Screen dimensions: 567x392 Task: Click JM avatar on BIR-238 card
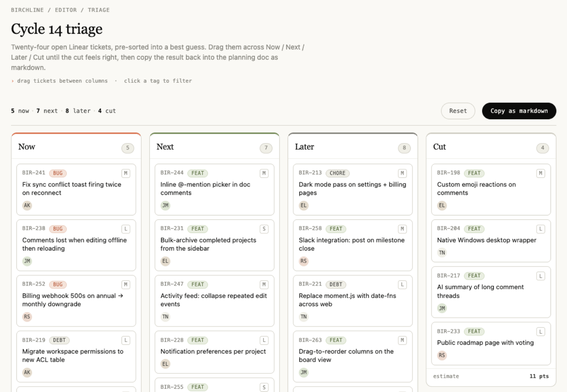coord(27,261)
